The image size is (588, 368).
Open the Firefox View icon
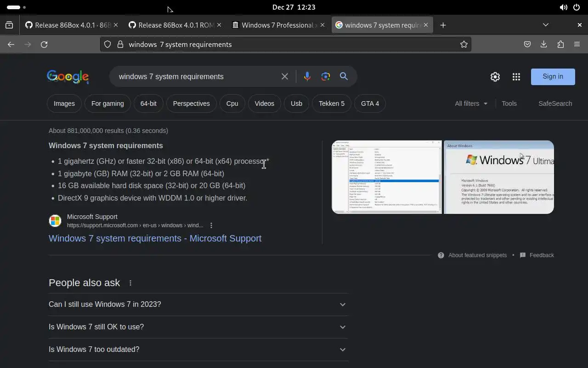(x=9, y=25)
